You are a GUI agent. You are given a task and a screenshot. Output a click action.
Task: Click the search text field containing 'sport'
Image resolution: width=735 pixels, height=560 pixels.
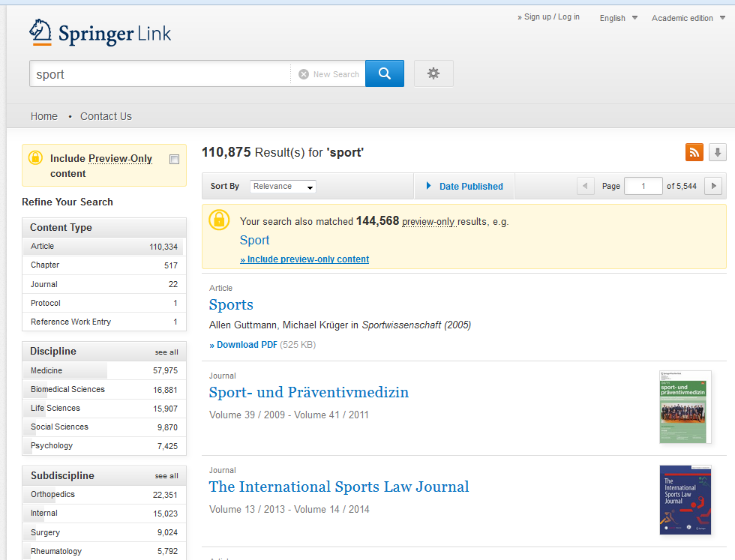[x=160, y=74]
